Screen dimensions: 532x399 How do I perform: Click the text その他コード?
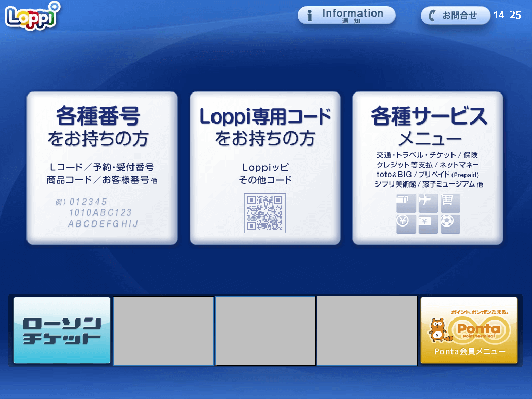click(265, 180)
